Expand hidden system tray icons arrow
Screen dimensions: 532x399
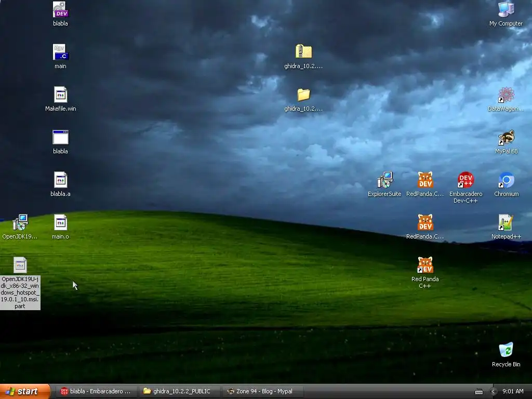493,392
